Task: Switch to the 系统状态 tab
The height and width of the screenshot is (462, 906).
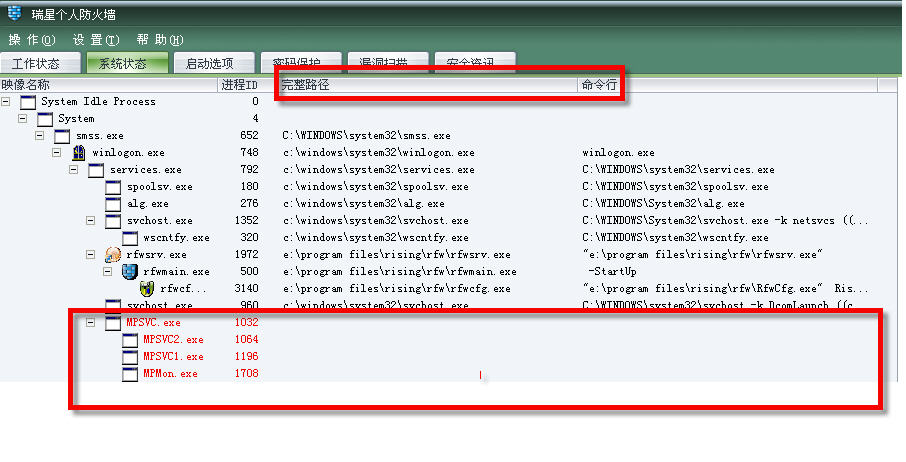Action: click(127, 62)
